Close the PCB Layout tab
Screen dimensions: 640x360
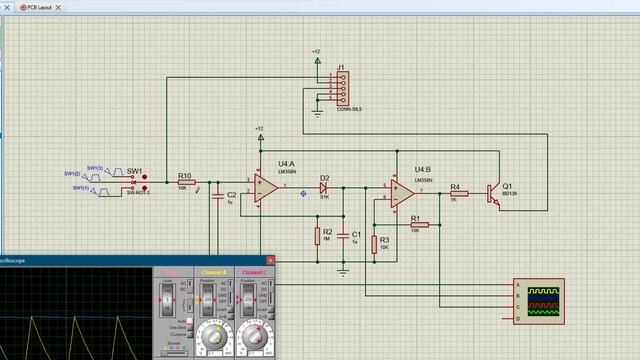point(58,7)
